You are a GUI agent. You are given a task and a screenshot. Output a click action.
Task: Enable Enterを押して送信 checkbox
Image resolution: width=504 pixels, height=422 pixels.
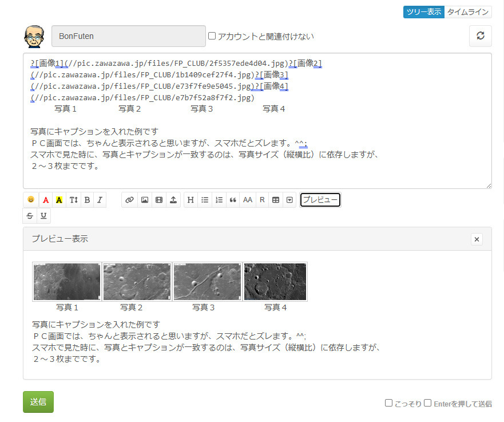point(427,403)
